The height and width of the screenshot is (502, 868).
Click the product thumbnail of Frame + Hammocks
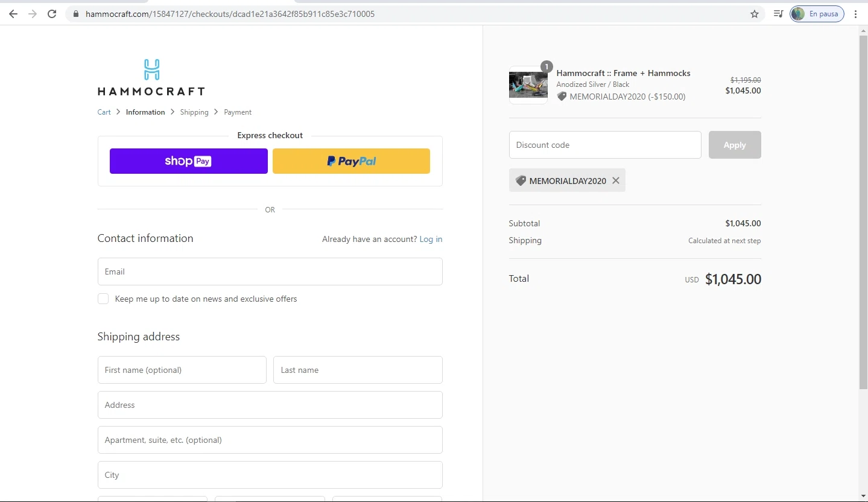click(x=528, y=85)
